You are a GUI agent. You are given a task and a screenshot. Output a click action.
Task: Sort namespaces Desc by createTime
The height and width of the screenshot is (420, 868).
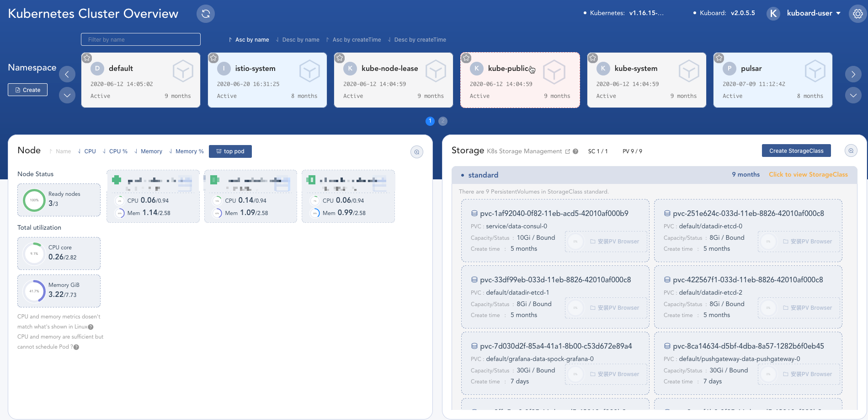click(x=417, y=40)
